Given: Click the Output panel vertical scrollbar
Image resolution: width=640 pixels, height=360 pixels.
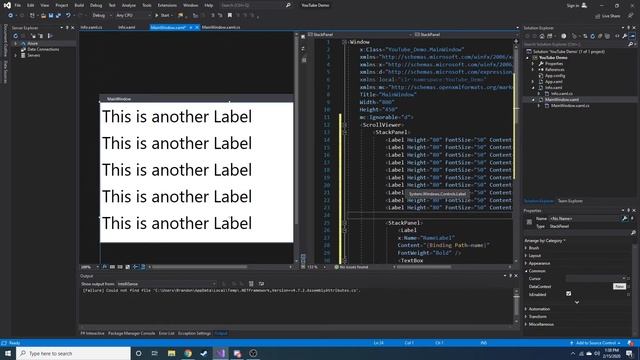Looking at the screenshot, I should [x=516, y=306].
